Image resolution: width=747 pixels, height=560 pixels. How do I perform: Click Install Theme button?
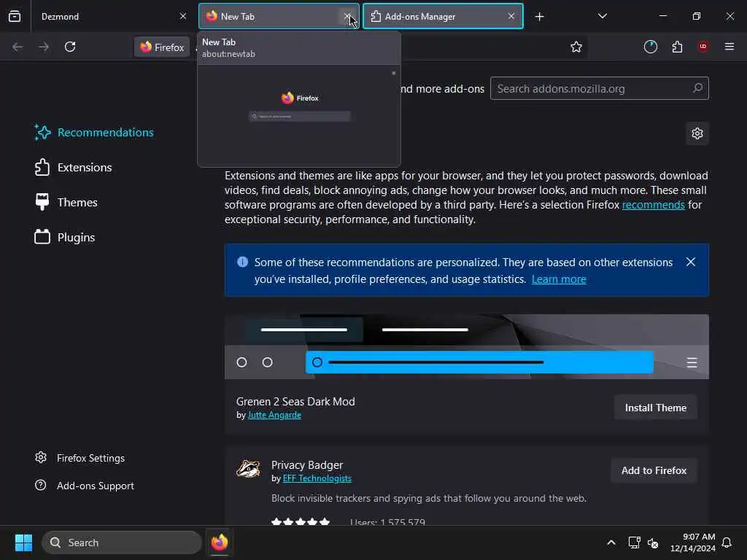[x=656, y=408]
